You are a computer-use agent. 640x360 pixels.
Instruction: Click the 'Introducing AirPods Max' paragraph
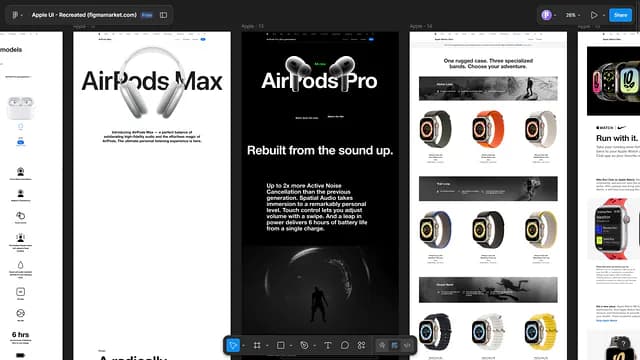152,136
